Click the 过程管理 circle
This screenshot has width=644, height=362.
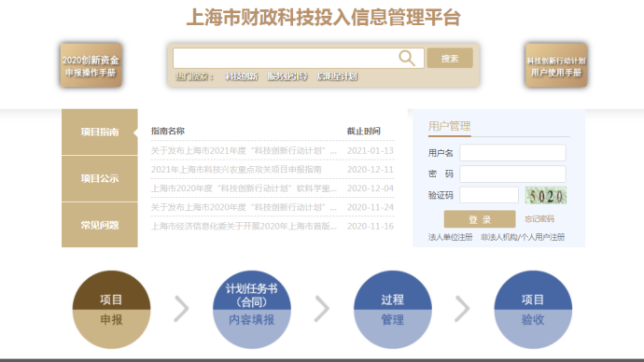tap(393, 310)
